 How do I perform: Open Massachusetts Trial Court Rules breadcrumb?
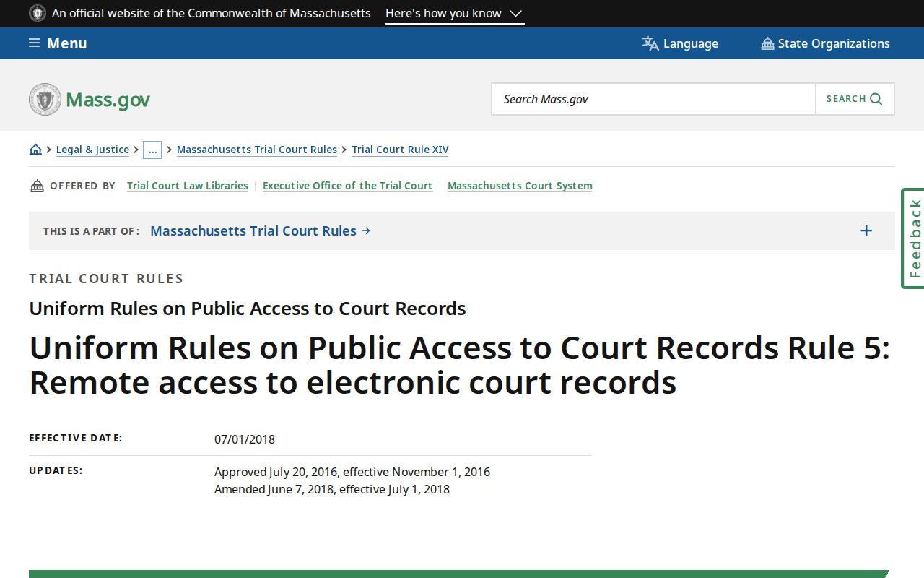click(x=257, y=150)
